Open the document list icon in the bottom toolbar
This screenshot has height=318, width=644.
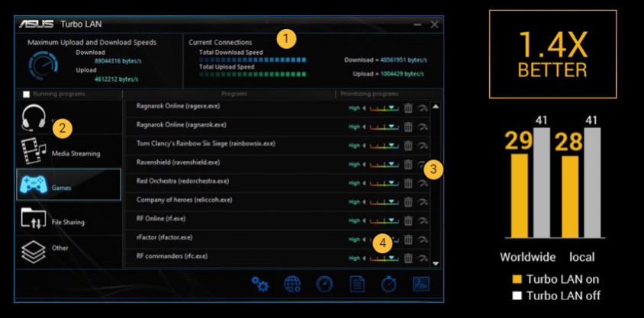[x=357, y=284]
